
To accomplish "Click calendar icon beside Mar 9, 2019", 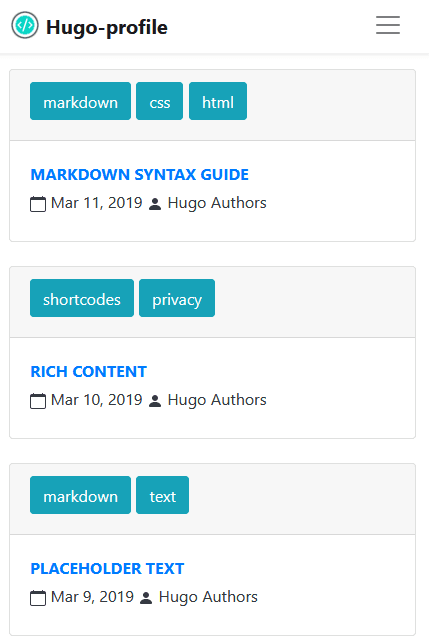I will point(38,598).
